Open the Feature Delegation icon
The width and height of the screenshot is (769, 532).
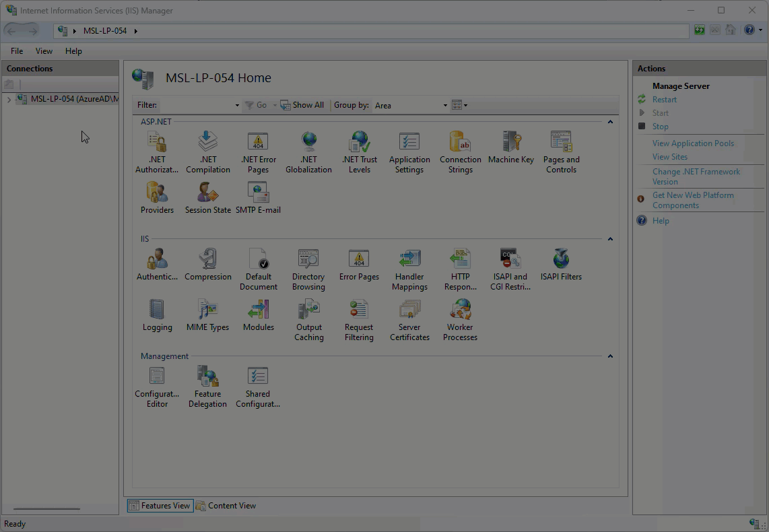[207, 377]
